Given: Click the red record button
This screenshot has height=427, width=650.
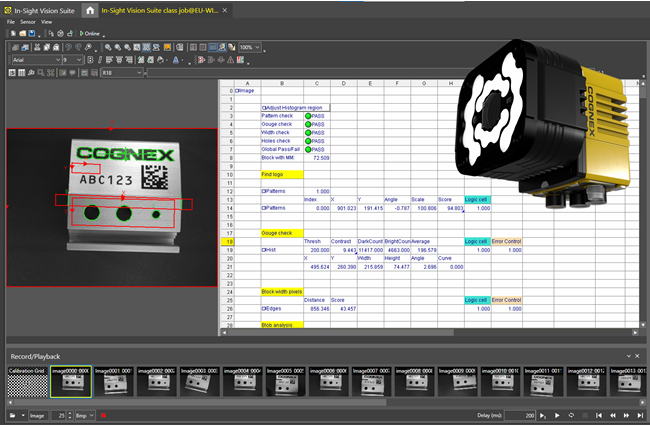Looking at the screenshot, I should (x=102, y=415).
